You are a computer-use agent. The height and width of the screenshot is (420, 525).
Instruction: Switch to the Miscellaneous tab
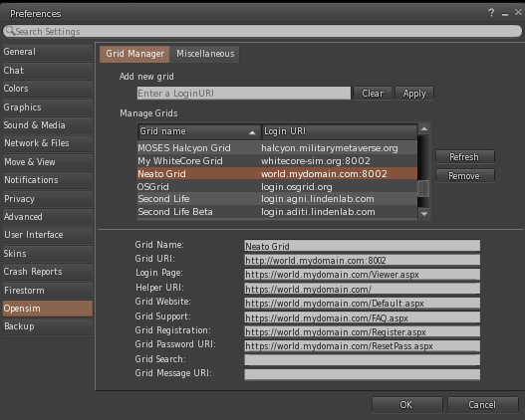[205, 54]
